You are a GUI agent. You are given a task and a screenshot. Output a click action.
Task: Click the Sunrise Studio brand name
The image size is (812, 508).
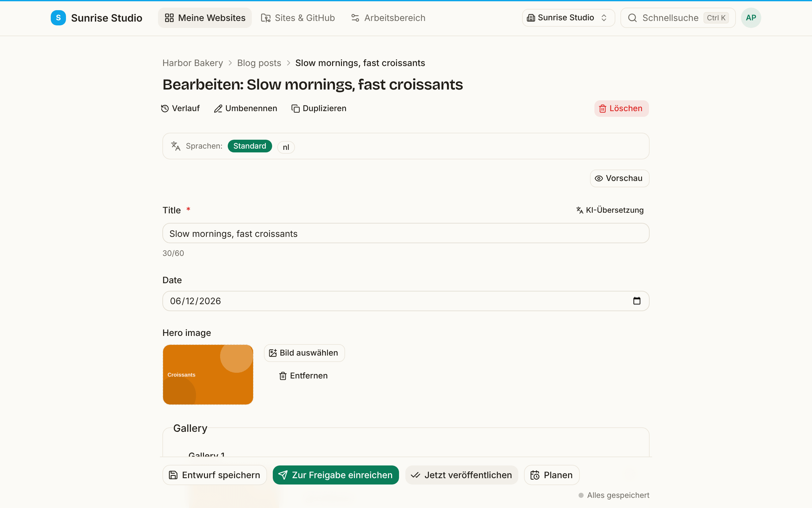tap(107, 18)
